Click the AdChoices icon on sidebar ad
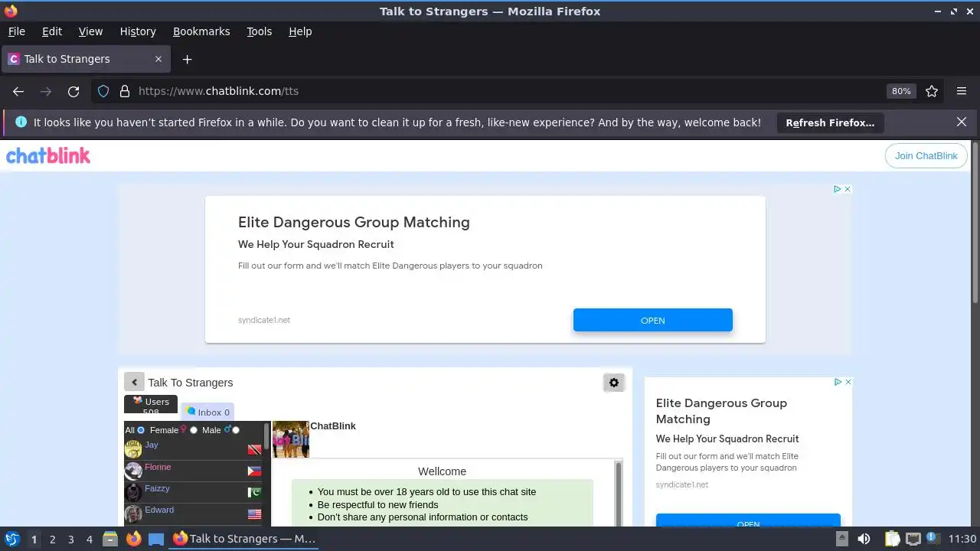This screenshot has height=551, width=980. pyautogui.click(x=838, y=382)
